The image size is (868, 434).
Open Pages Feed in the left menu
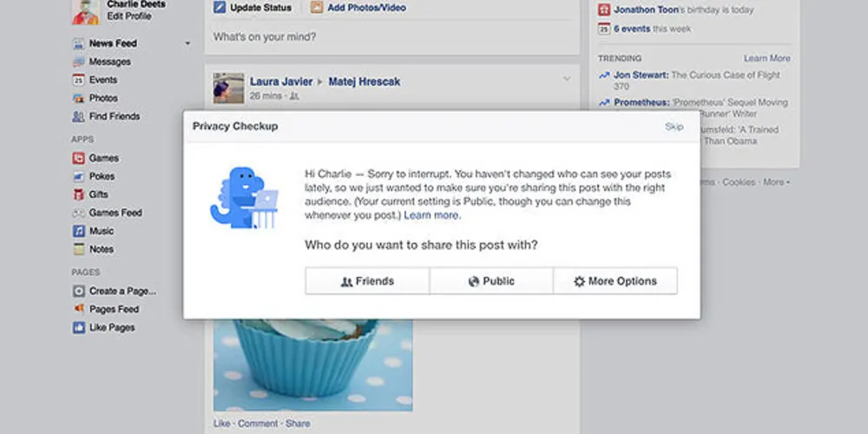click(x=114, y=309)
